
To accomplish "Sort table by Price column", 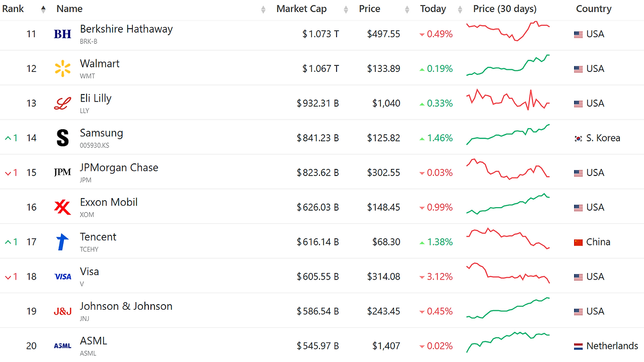I will tap(370, 9).
